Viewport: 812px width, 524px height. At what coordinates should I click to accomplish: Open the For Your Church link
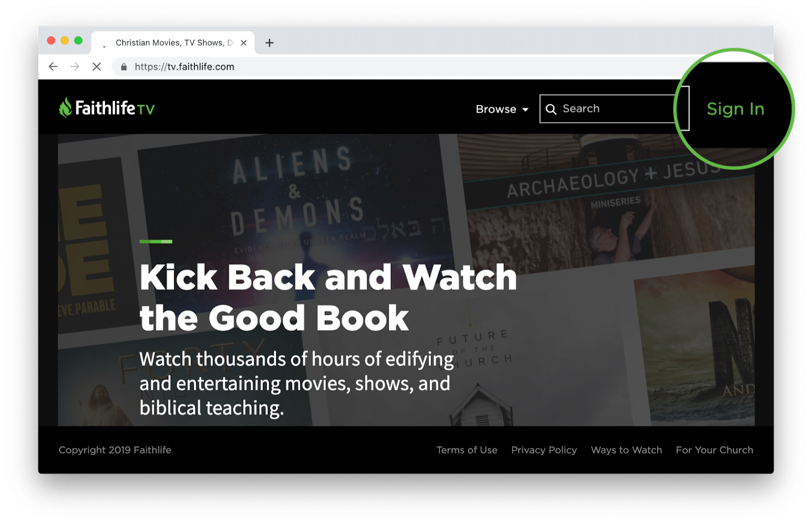715,450
